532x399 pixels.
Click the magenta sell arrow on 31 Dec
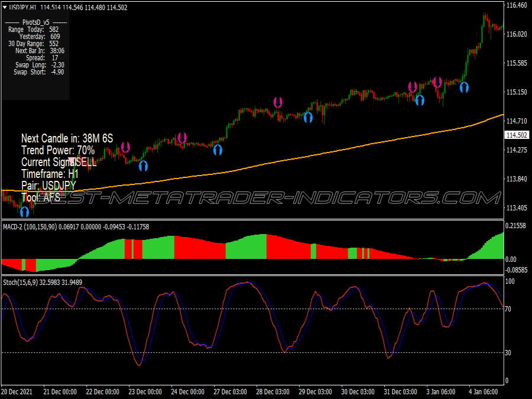pos(413,87)
